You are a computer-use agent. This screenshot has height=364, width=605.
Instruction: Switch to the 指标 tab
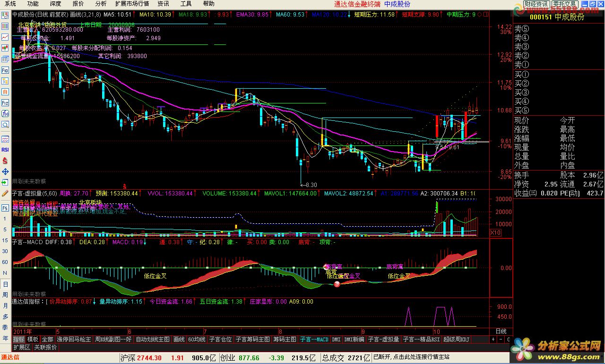click(x=19, y=339)
